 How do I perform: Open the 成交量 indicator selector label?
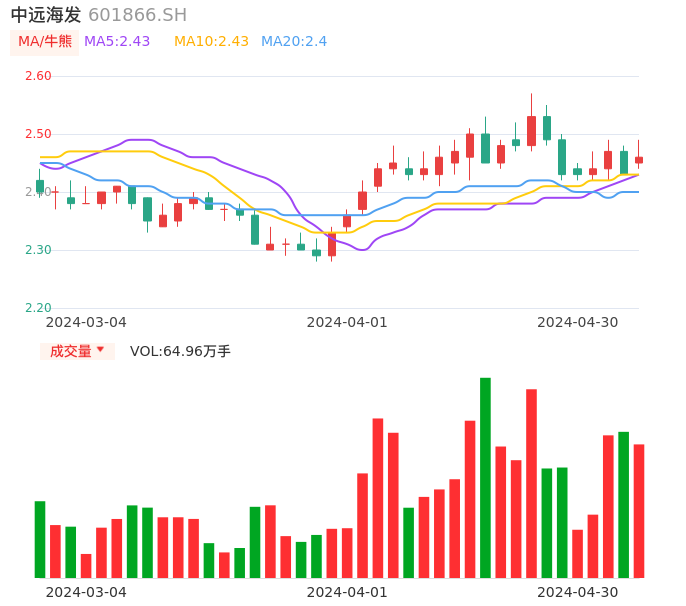71,351
